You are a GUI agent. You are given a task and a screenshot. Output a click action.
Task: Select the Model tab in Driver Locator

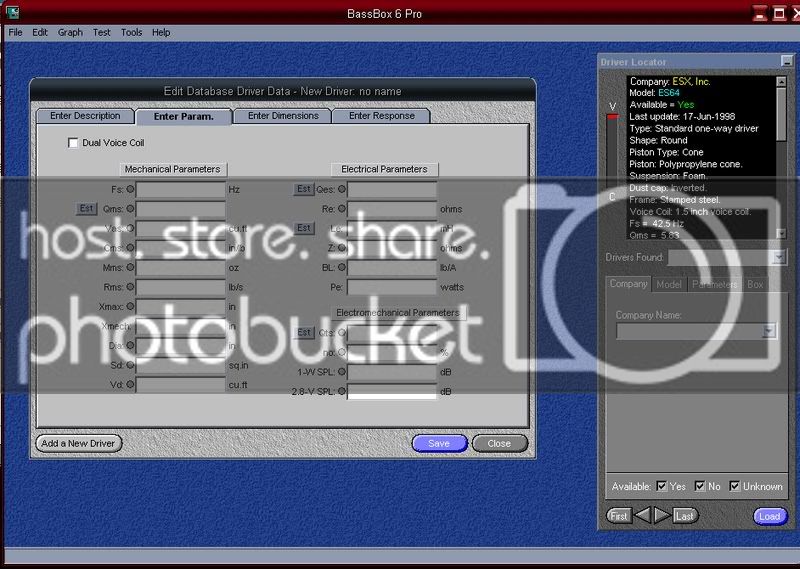pyautogui.click(x=669, y=284)
